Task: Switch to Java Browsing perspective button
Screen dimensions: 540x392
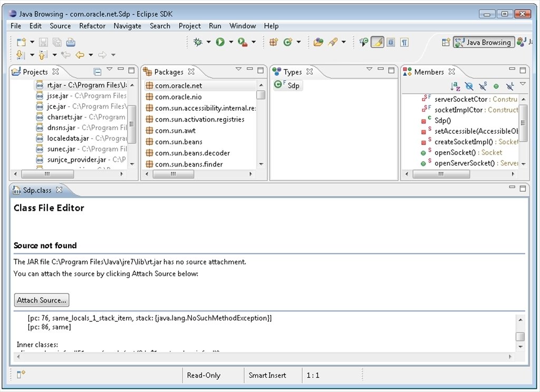Action: [x=484, y=42]
